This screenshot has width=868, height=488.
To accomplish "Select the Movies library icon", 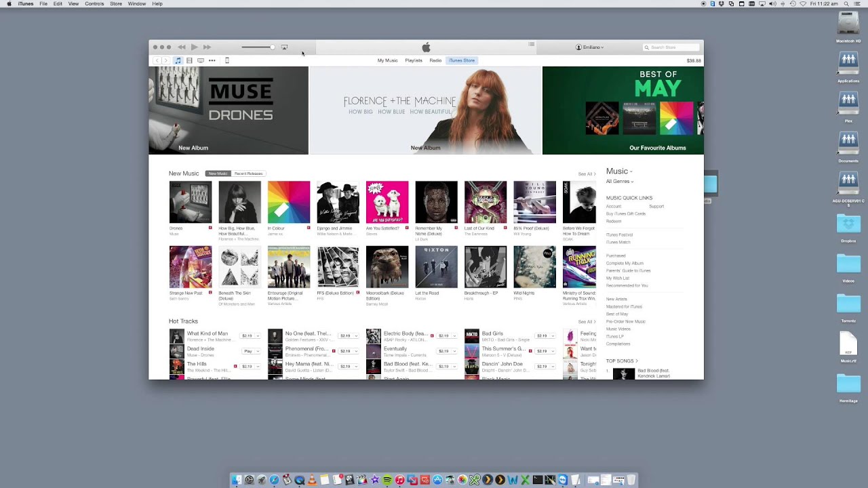I will [x=189, y=60].
